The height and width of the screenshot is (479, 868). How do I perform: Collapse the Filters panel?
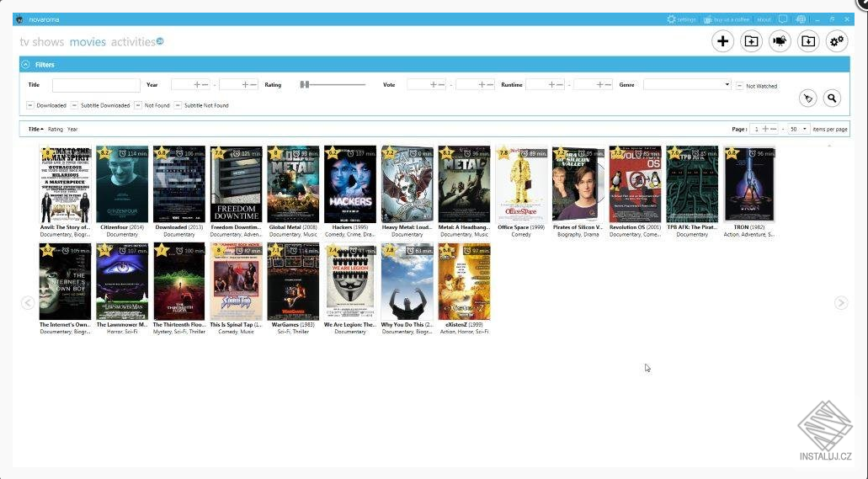(x=25, y=65)
